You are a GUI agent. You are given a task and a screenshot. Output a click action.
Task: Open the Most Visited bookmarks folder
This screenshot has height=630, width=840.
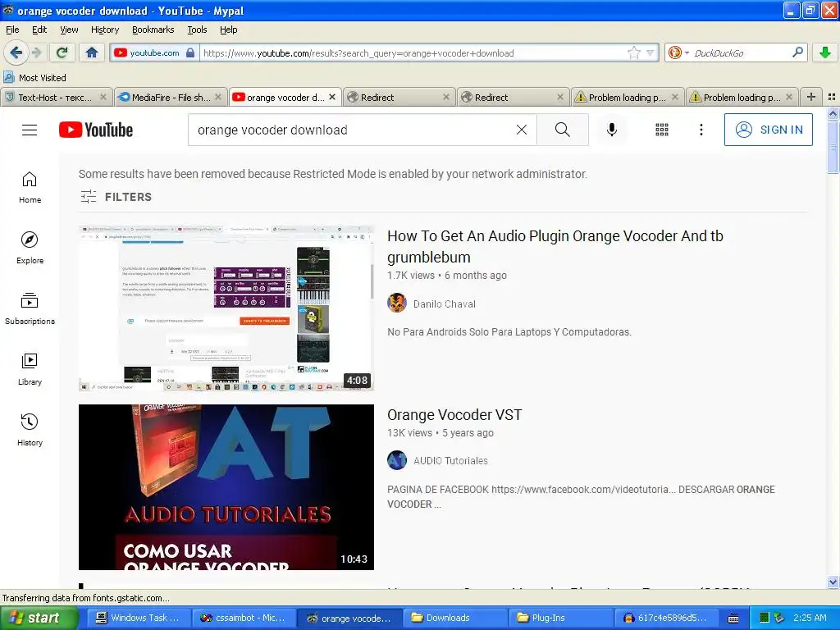(x=34, y=78)
